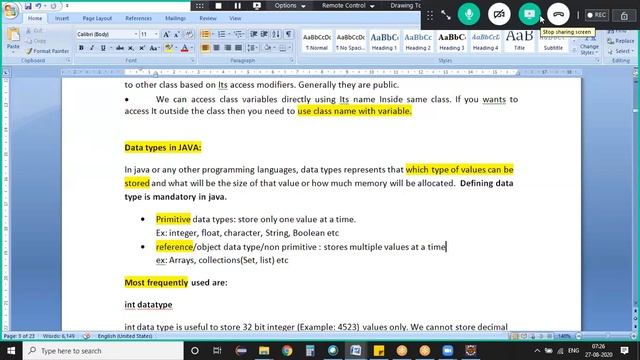Align text left

(205, 48)
